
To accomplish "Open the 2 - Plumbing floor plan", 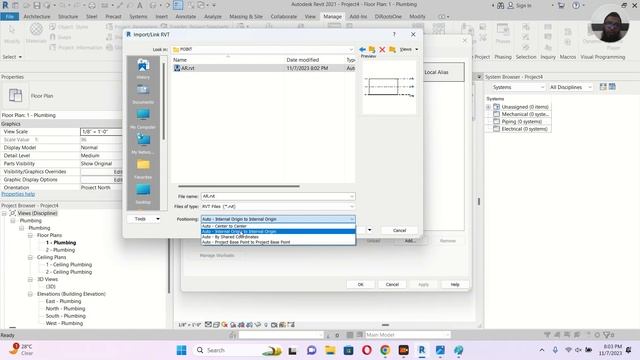I will click(60, 250).
